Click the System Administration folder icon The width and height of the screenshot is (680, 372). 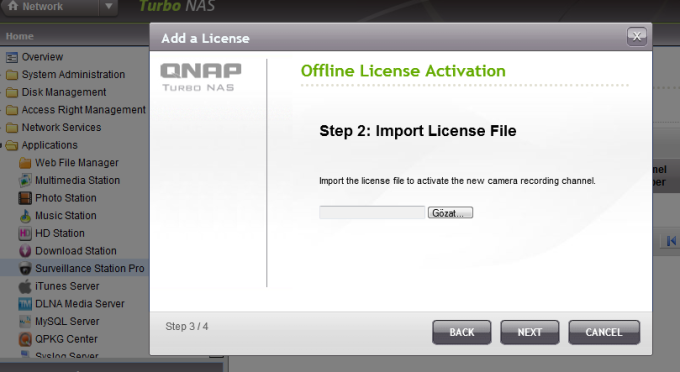(x=12, y=75)
